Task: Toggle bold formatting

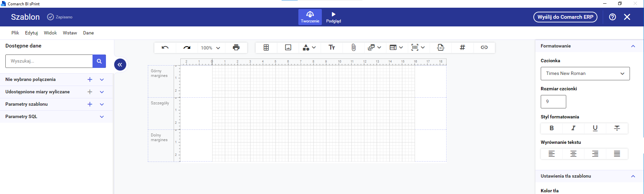Action: (551, 128)
